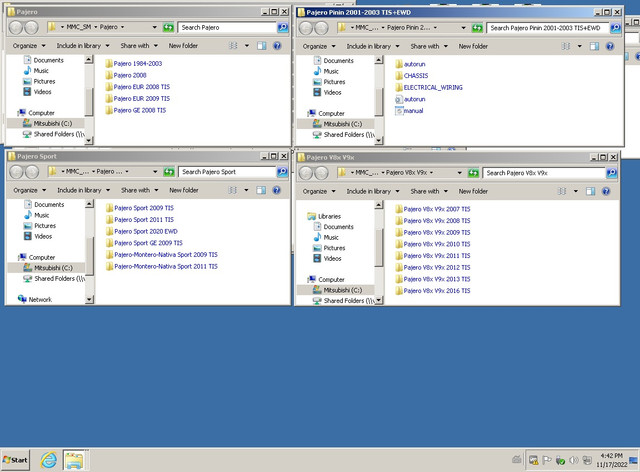Screen dimensions: 640x472
Task: Open Include in library in Pajero Pinin window
Action: [373, 47]
